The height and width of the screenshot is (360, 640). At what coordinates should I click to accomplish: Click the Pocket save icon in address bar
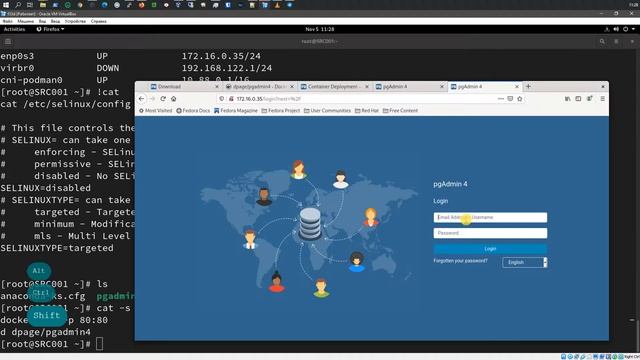click(x=510, y=99)
